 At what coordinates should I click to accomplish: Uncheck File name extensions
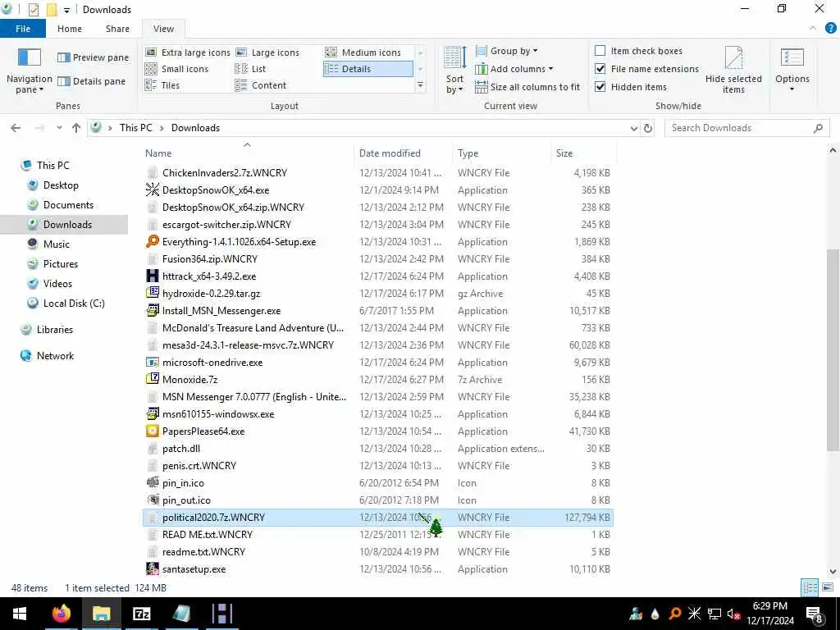pyautogui.click(x=600, y=69)
